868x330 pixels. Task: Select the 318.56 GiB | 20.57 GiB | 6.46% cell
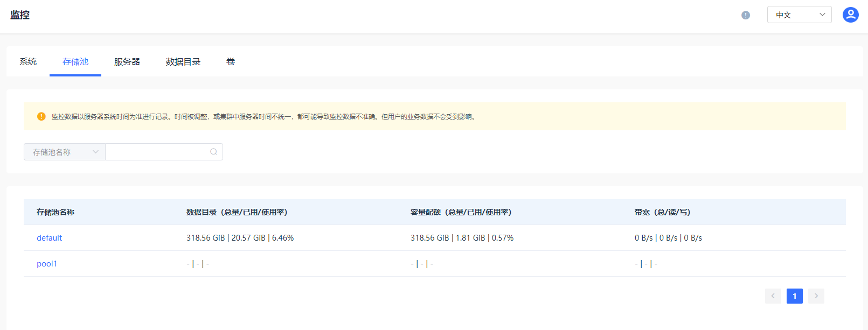(x=240, y=238)
